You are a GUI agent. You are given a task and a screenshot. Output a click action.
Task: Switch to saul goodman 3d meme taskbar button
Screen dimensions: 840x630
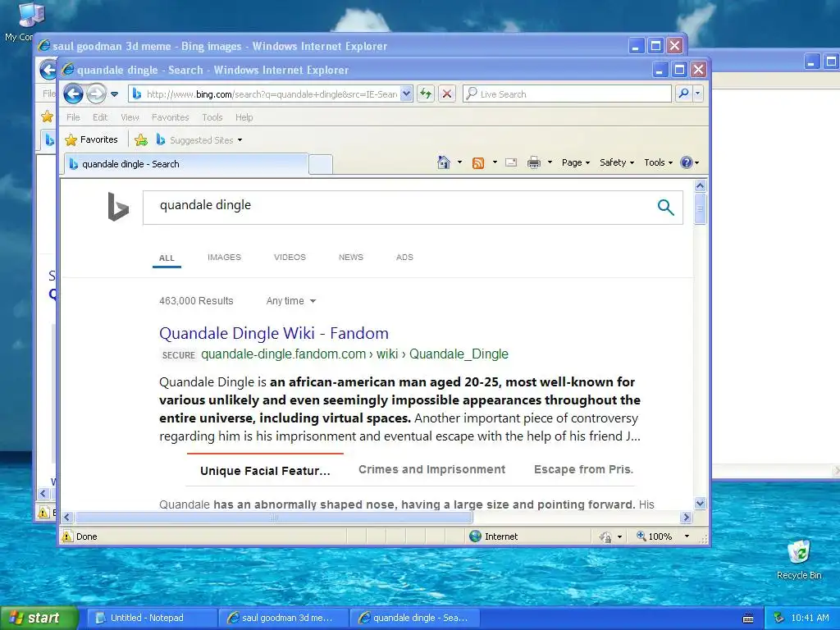point(283,618)
